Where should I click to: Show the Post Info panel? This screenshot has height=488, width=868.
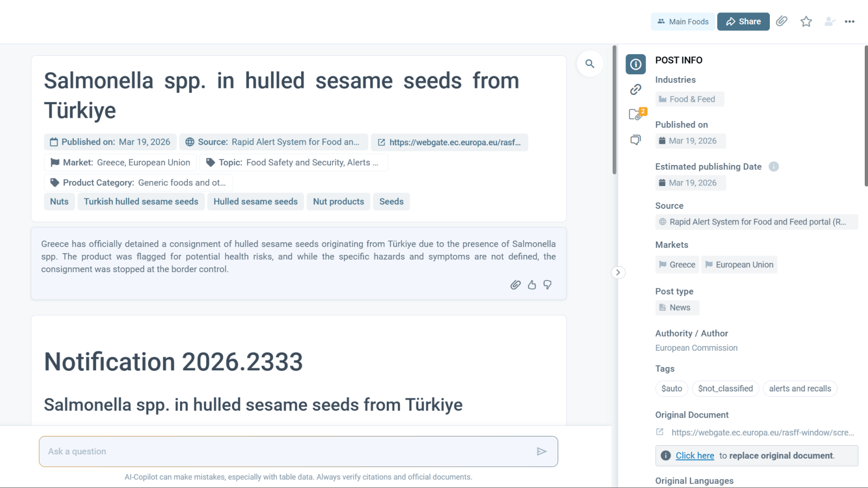(636, 64)
